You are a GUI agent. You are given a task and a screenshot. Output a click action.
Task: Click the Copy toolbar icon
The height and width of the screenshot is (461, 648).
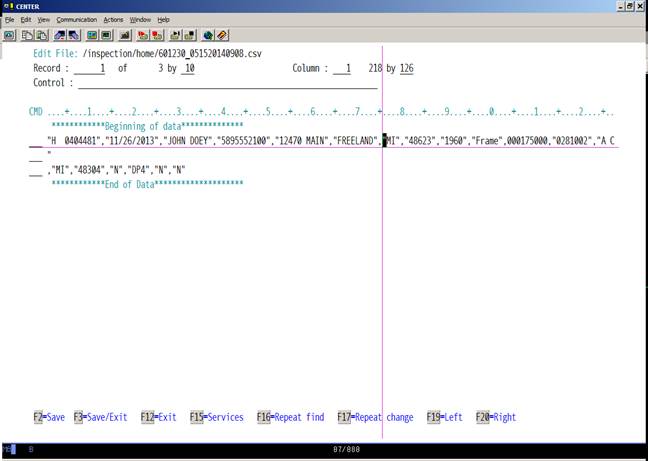pos(27,36)
